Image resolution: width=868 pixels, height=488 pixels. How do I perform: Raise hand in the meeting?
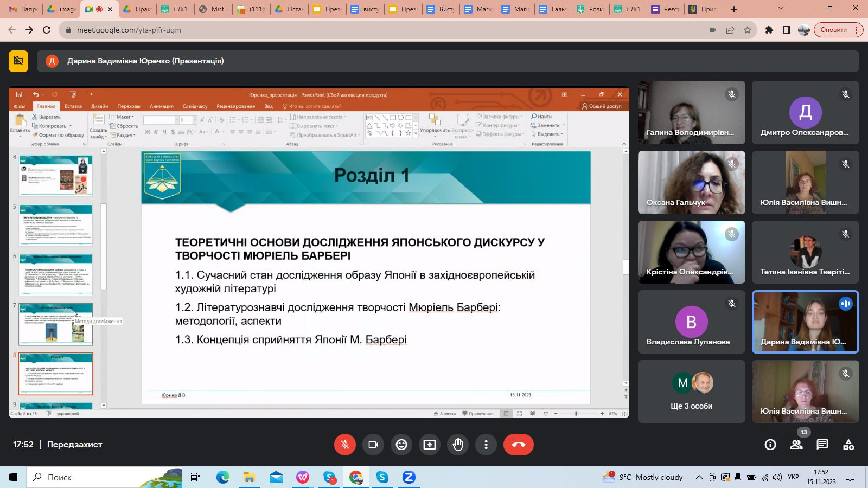pyautogui.click(x=458, y=445)
